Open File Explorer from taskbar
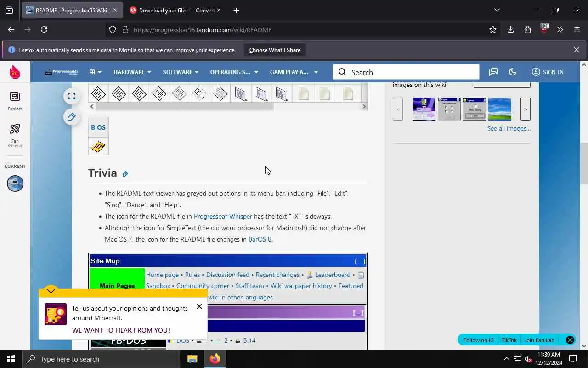 pyautogui.click(x=192, y=359)
